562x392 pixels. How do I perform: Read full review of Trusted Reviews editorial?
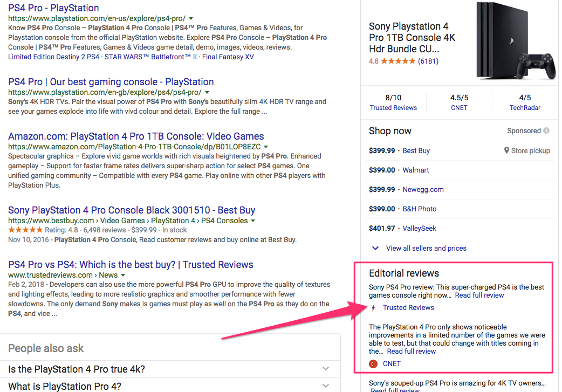(x=479, y=295)
